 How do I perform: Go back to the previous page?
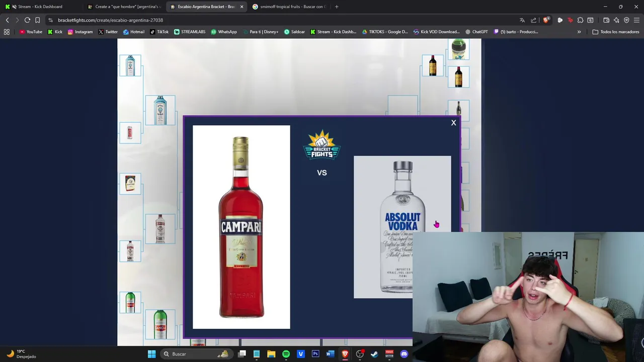[x=7, y=20]
